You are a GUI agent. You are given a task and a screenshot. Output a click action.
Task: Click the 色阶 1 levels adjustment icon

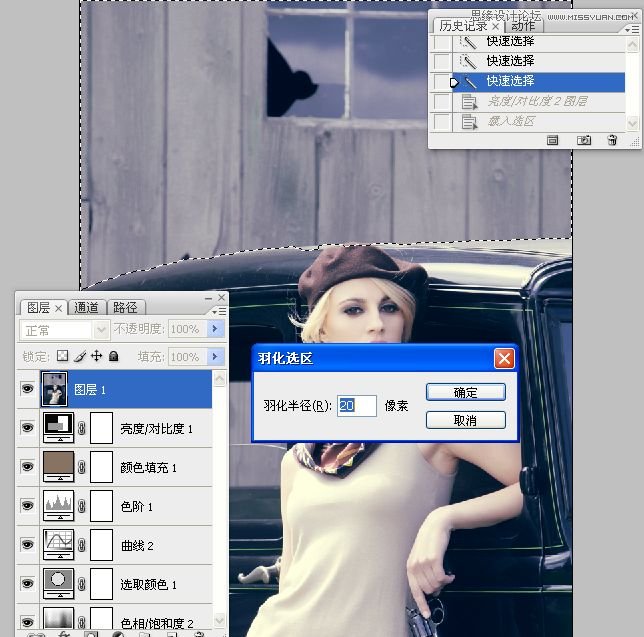57,506
